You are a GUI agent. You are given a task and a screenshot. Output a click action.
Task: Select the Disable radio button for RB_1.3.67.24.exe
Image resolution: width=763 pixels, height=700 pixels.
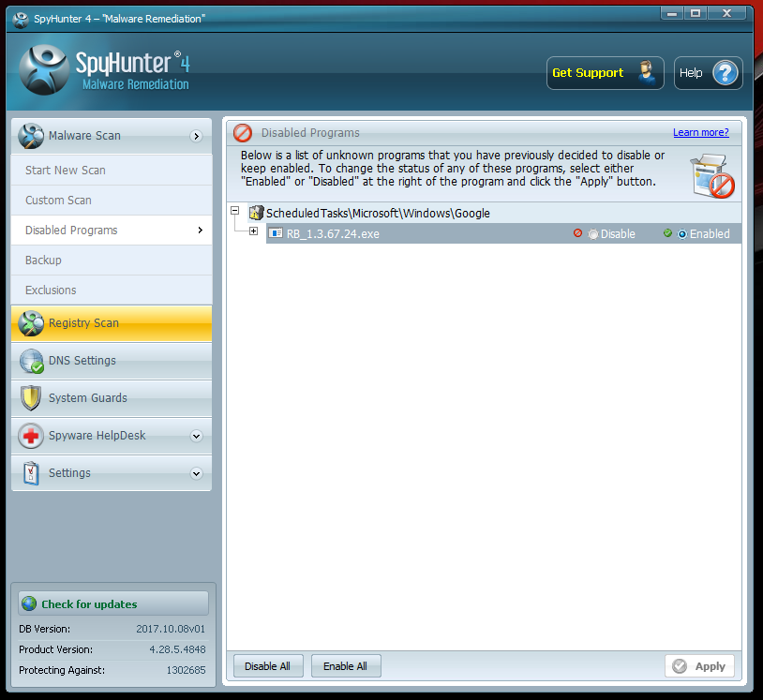click(x=592, y=234)
